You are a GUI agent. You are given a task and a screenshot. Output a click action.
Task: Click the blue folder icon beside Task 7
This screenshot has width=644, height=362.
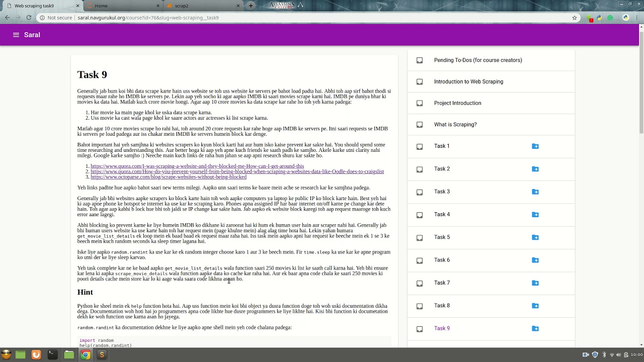(535, 283)
